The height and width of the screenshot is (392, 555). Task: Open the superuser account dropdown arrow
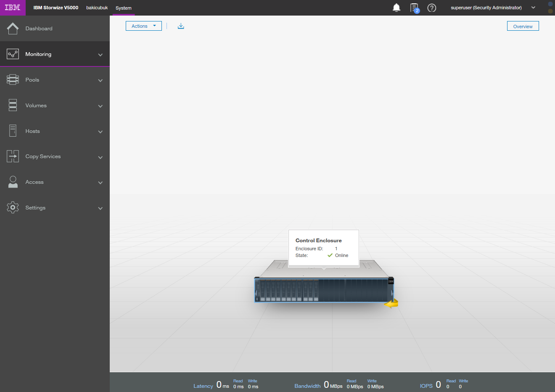533,8
